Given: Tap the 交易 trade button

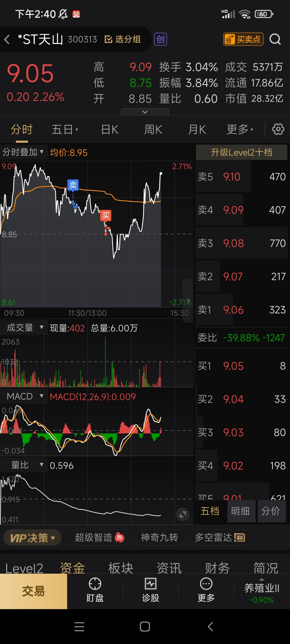Looking at the screenshot, I should [x=34, y=591].
